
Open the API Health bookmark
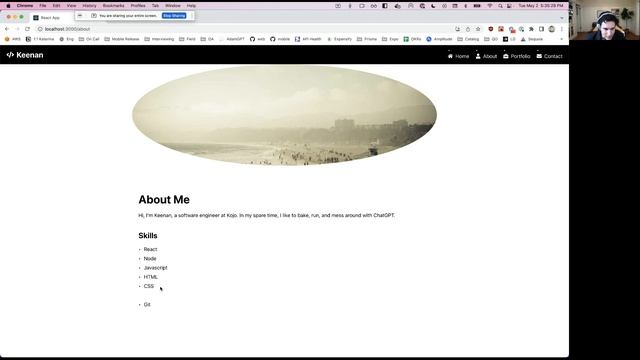pos(308,39)
